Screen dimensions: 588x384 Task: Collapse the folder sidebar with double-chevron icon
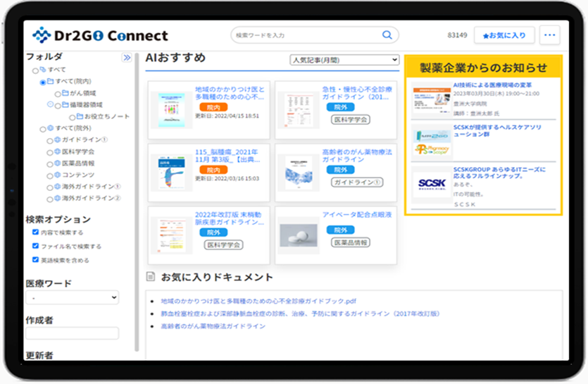[127, 58]
